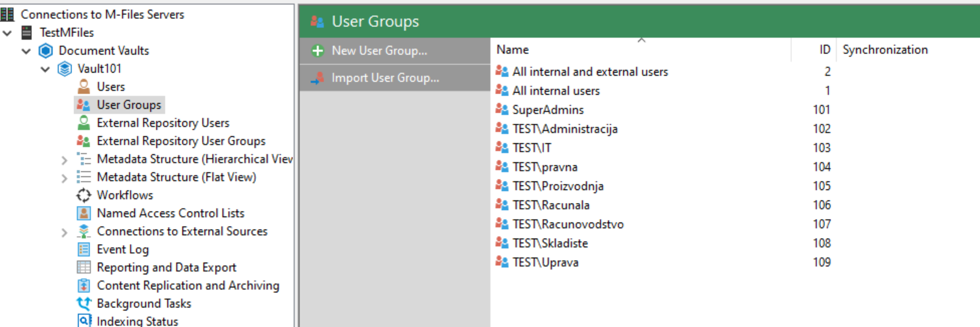
Task: Select the TEST\pravna group
Action: click(x=545, y=167)
